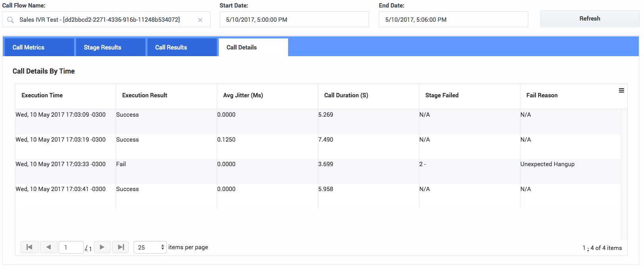Open the grid hamburger menu icon

point(621,91)
